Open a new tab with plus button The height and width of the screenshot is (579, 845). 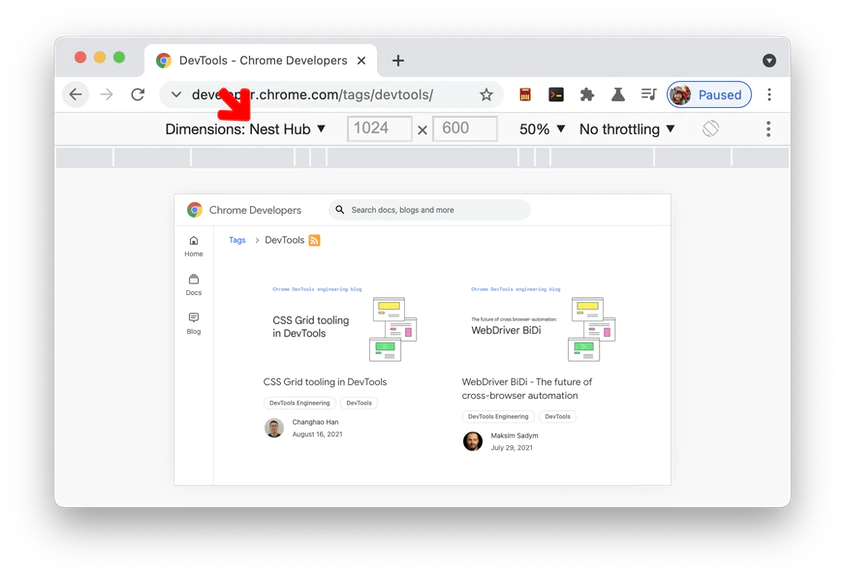[x=398, y=61]
